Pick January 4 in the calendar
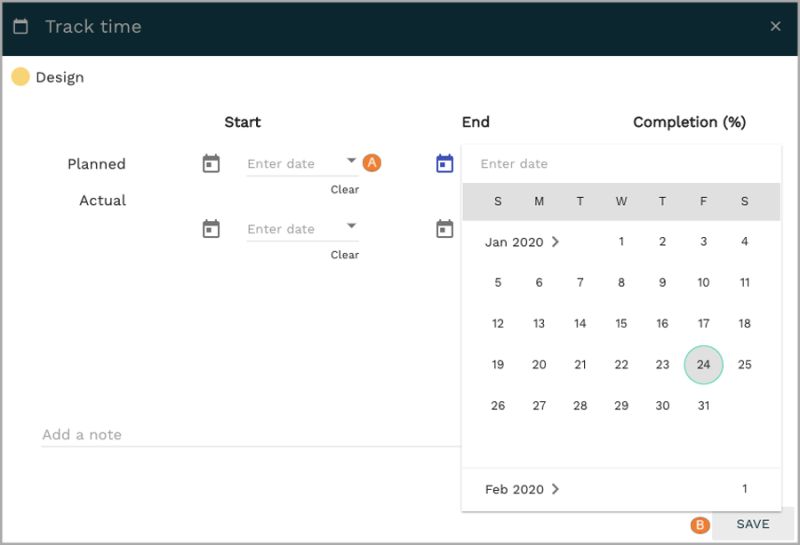Screen dimensions: 800x545 pos(744,241)
